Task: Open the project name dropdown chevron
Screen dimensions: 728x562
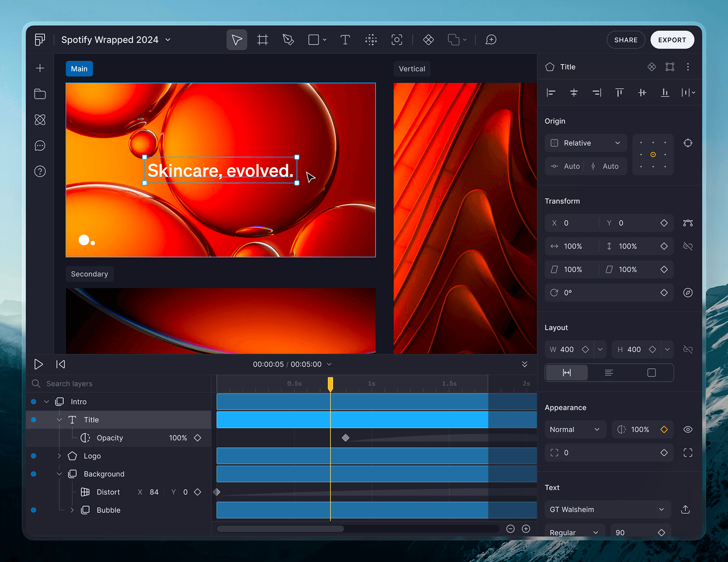Action: pyautogui.click(x=168, y=40)
